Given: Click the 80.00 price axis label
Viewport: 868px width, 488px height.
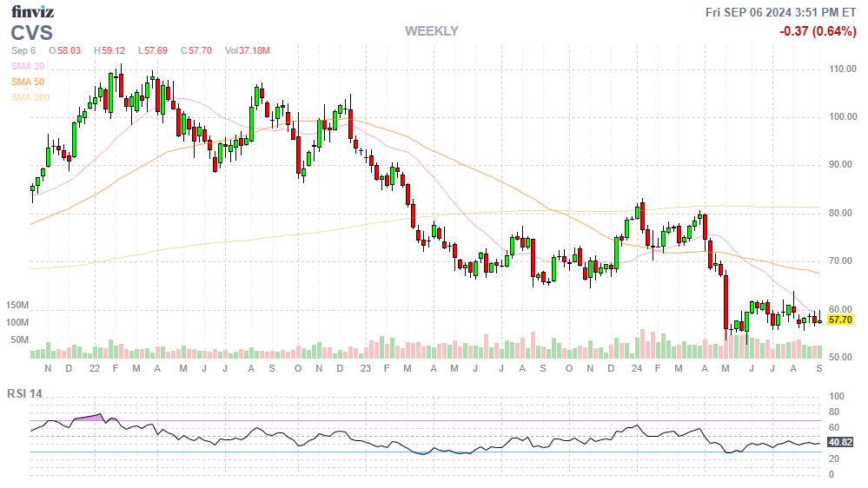Looking at the screenshot, I should click(843, 214).
